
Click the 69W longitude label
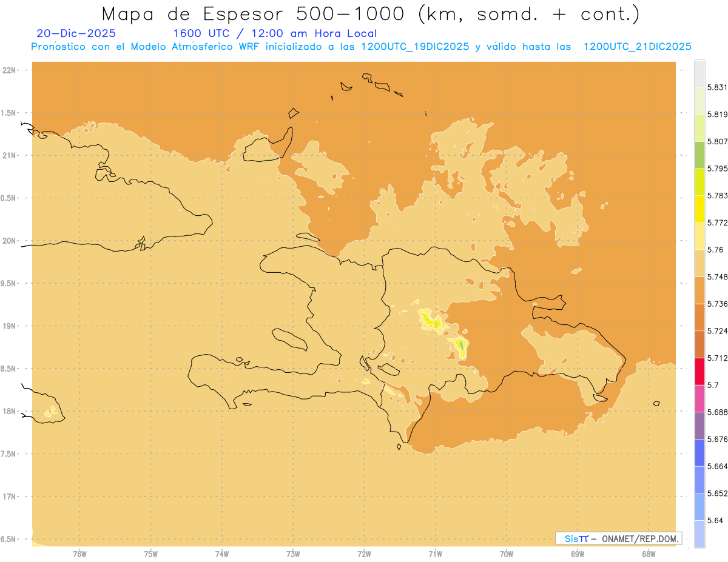coord(578,554)
